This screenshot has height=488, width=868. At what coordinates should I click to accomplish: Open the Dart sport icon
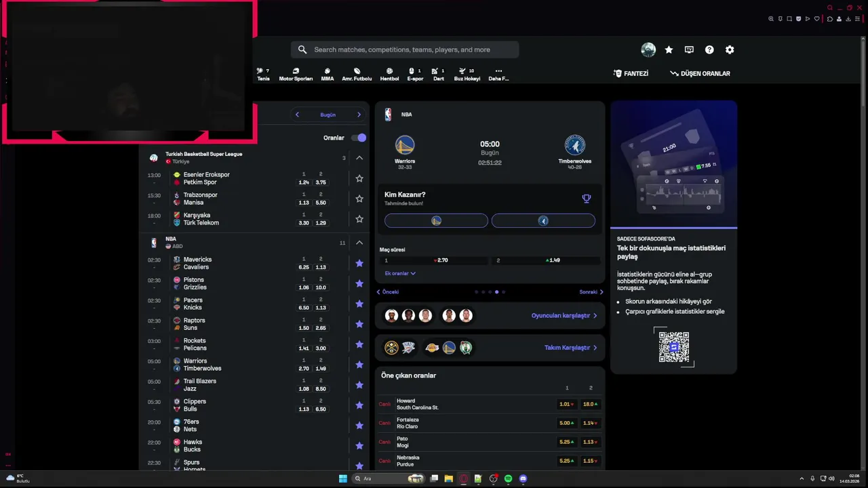(x=439, y=74)
